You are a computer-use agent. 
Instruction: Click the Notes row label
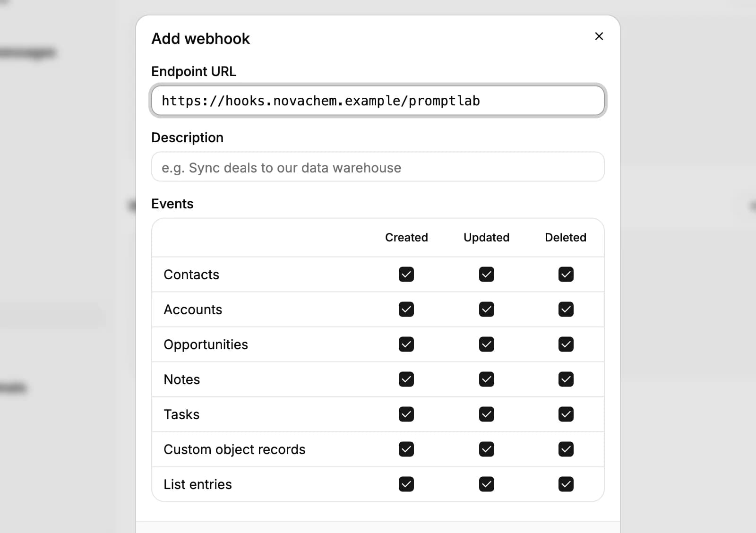point(181,379)
